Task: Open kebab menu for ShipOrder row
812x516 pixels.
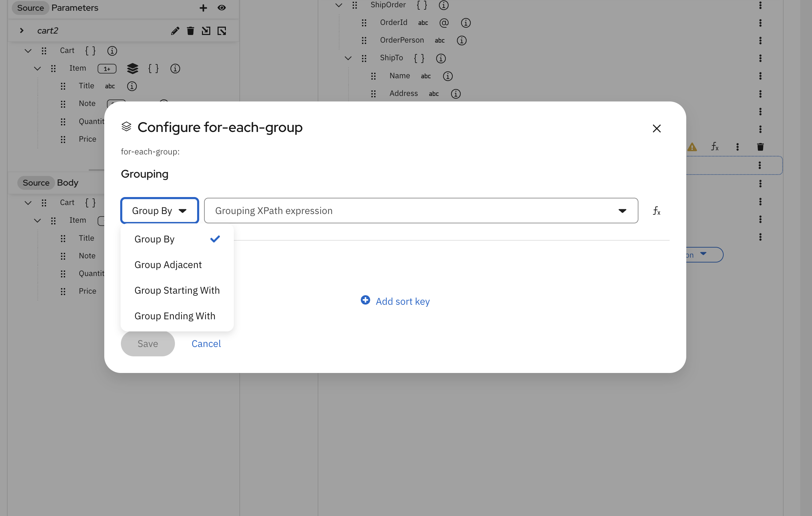Action: pyautogui.click(x=760, y=5)
